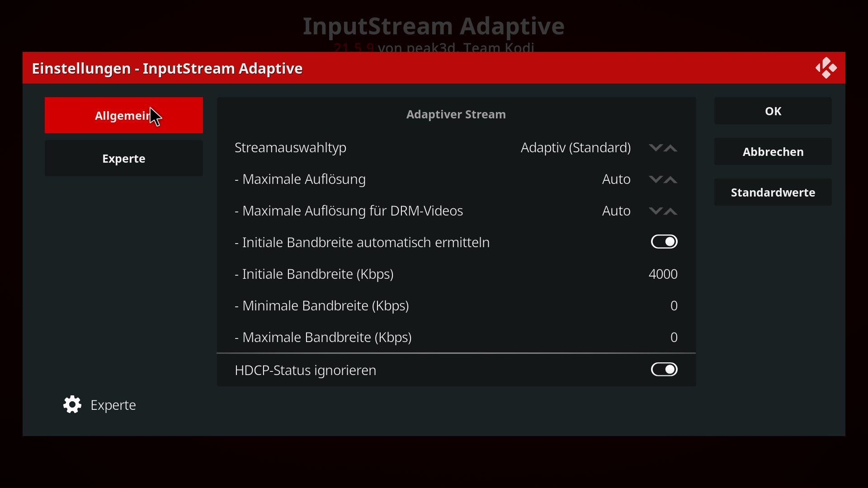The height and width of the screenshot is (488, 868).
Task: Open Streamauswahltyp Adaptiv (Standard) selection
Action: 576,148
